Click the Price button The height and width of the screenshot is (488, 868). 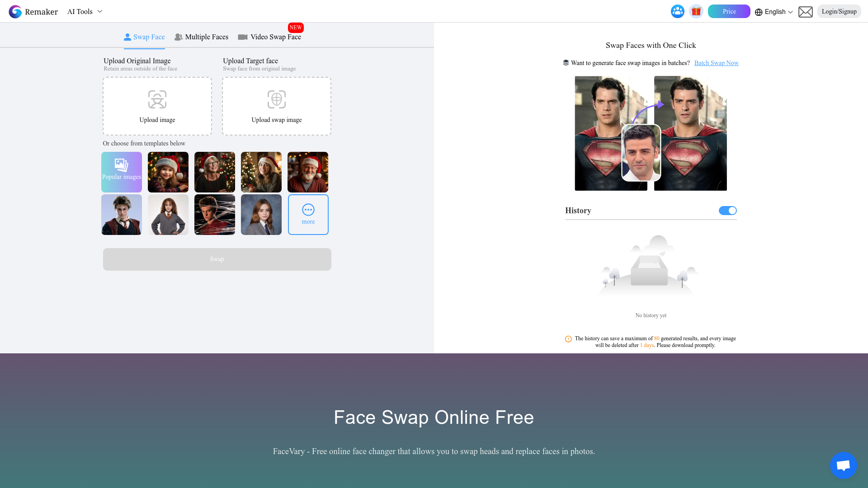729,11
